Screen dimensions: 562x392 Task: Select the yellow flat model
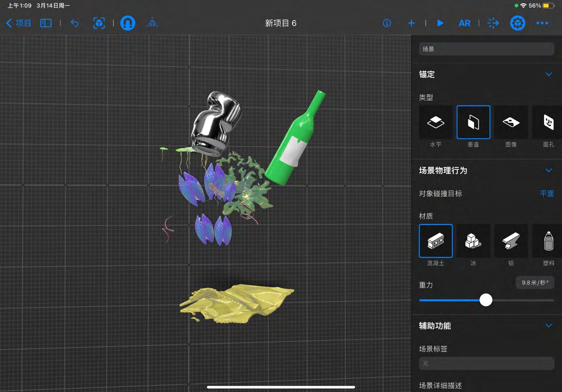tap(236, 304)
